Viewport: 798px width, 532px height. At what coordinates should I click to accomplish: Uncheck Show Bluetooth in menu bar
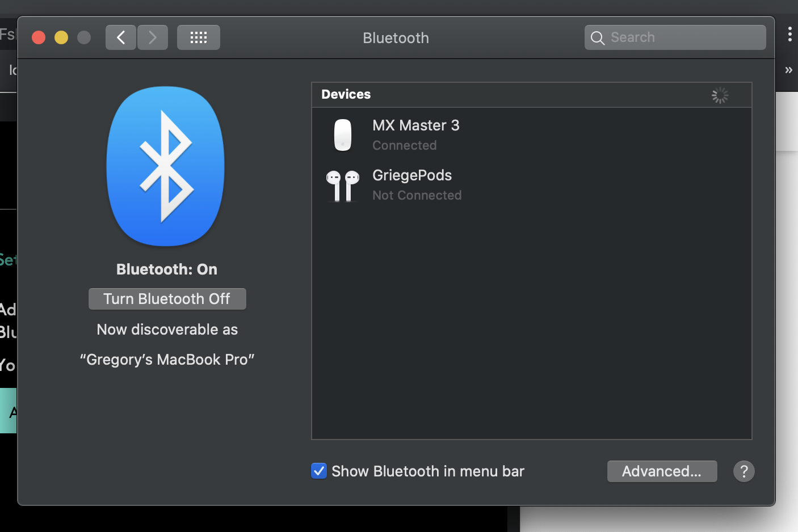[x=319, y=471]
